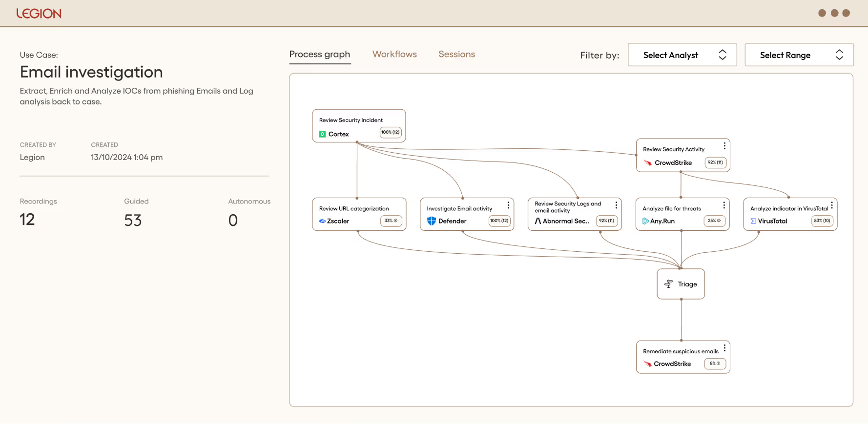Click the Triage signpost icon

[669, 284]
